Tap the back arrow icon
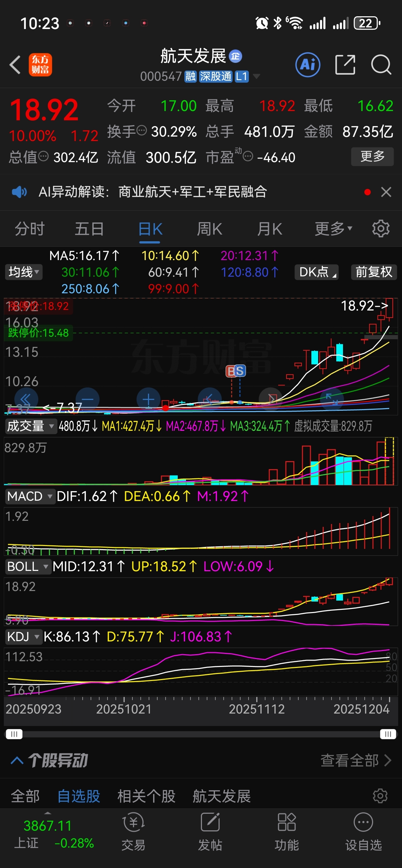This screenshot has width=402, height=868. click(15, 65)
